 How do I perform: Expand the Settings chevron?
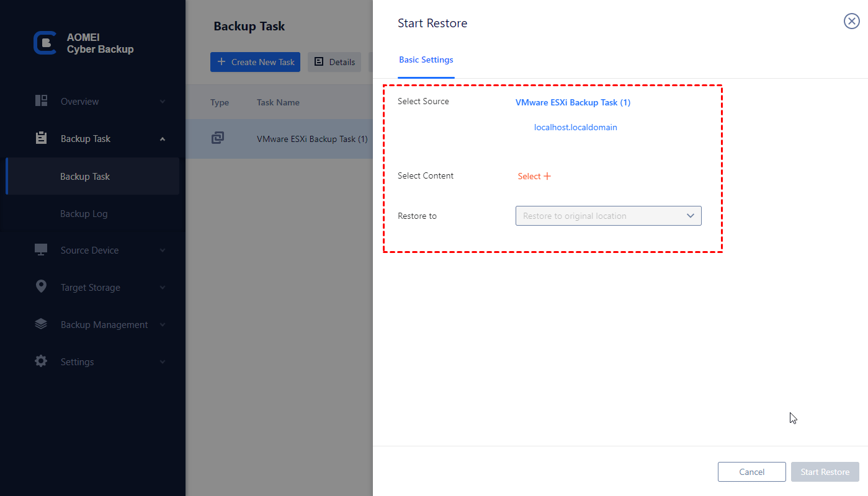point(163,362)
